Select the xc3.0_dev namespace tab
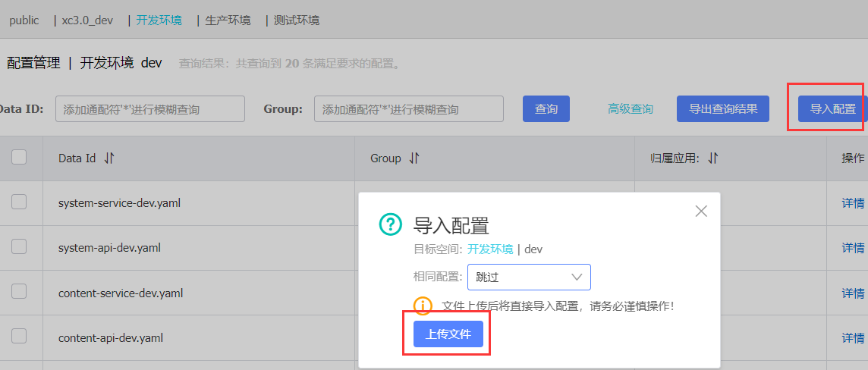Image resolution: width=868 pixels, height=370 pixels. (87, 20)
